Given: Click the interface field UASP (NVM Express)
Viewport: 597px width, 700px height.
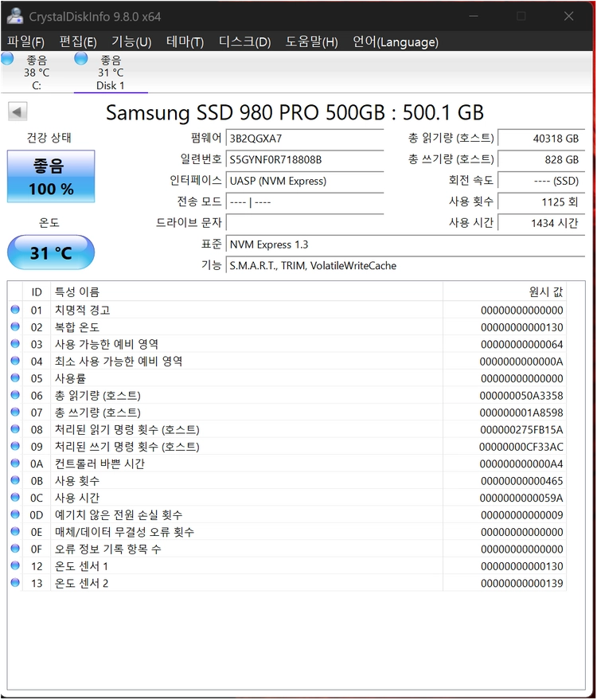Looking at the screenshot, I should [305, 181].
